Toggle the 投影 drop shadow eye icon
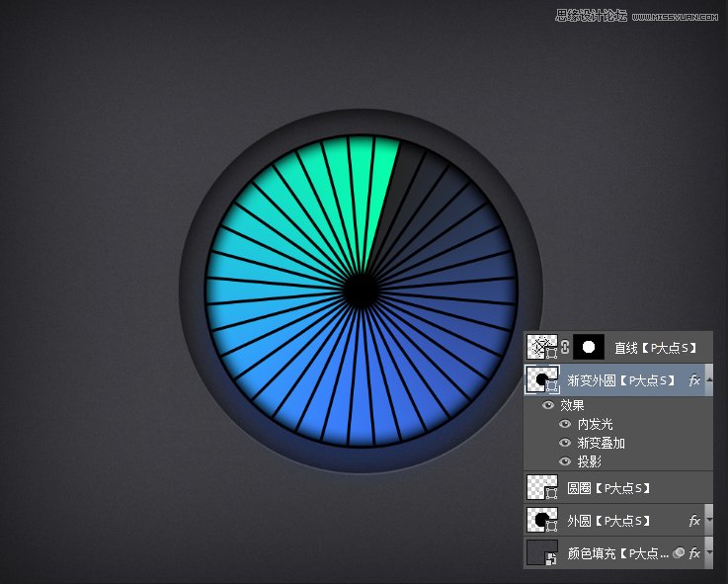Viewport: 728px width, 584px height. [564, 461]
